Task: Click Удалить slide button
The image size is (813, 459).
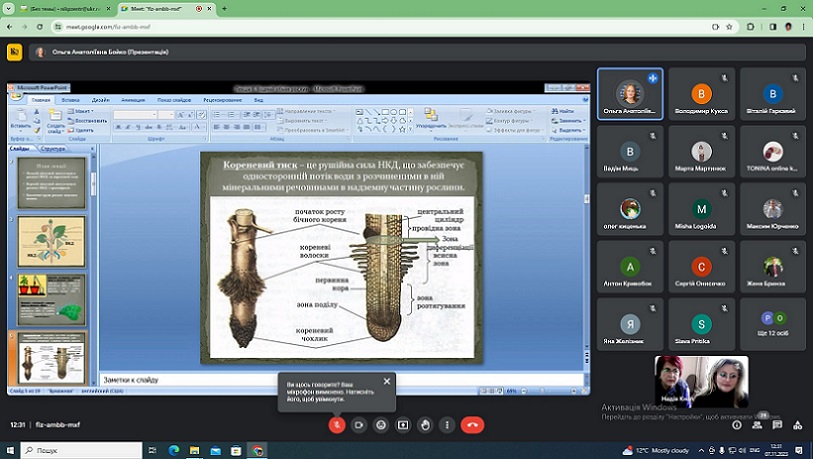Action: point(81,130)
